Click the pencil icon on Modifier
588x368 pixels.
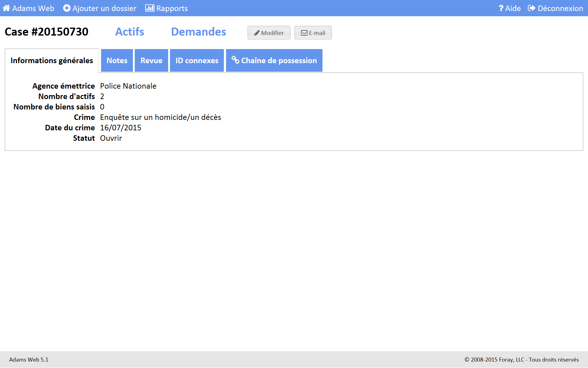(257, 33)
